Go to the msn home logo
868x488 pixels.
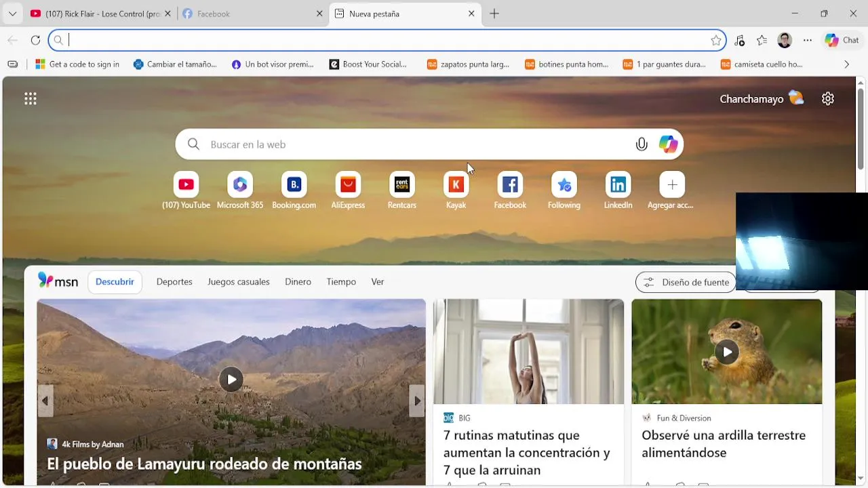coord(58,281)
